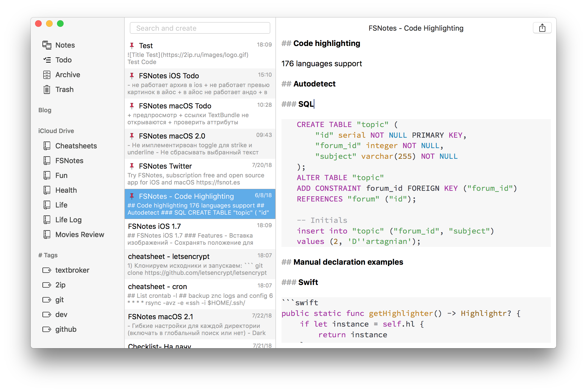
Task: Click the Trash bin icon
Action: click(x=47, y=90)
